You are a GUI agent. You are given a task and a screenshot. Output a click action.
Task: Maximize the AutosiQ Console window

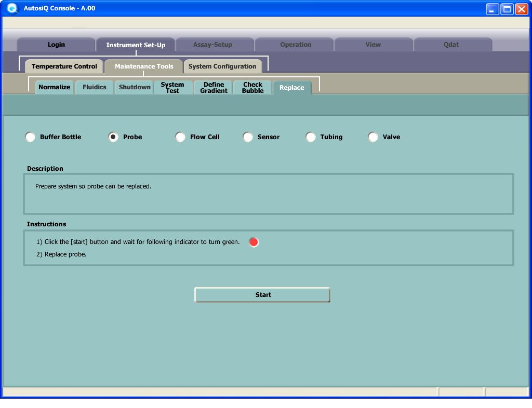(507, 9)
